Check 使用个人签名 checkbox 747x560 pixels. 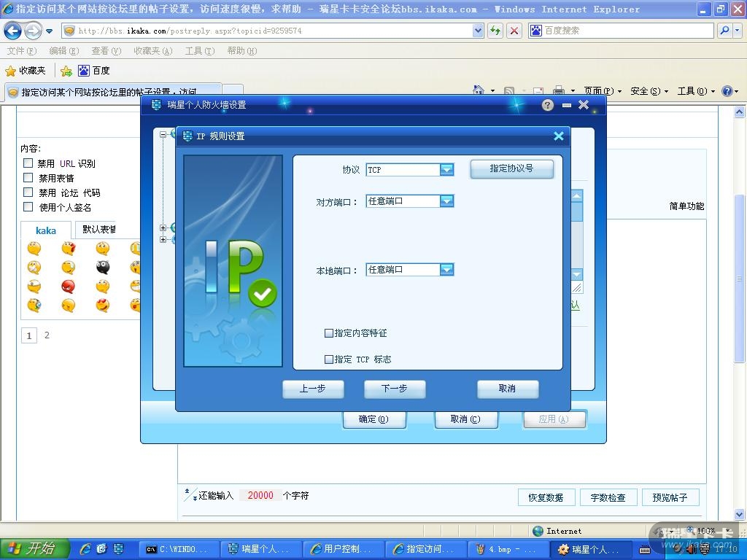28,206
